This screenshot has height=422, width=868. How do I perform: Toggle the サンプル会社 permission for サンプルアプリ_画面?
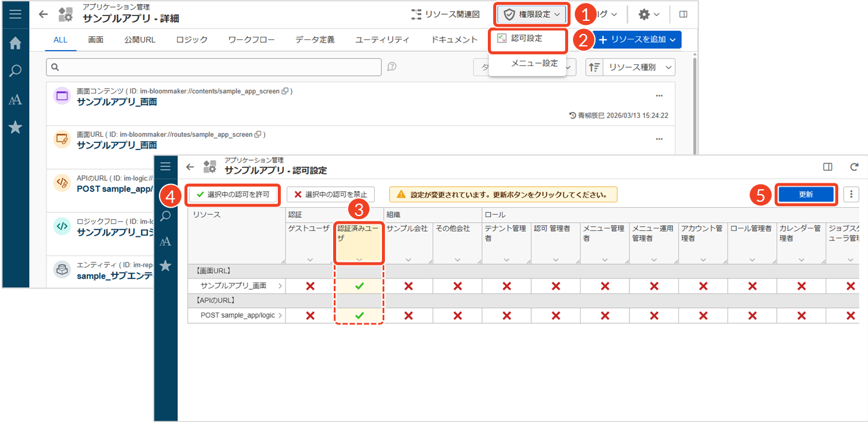(408, 286)
